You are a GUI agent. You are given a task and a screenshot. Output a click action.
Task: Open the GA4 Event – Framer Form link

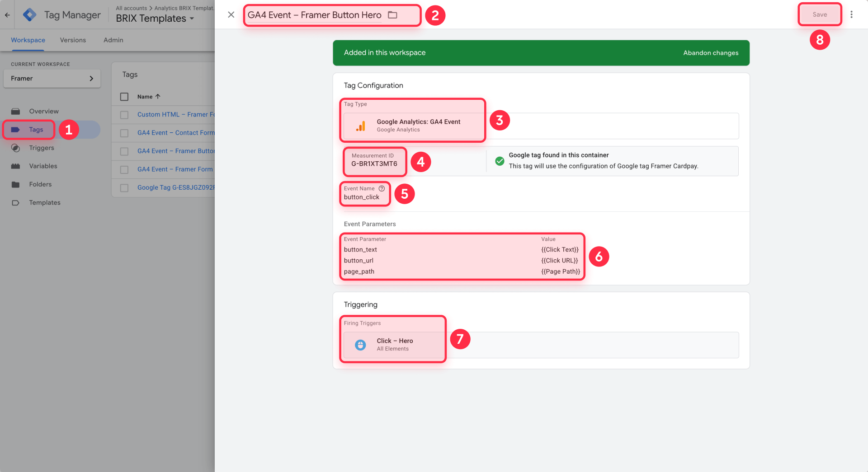click(x=175, y=169)
